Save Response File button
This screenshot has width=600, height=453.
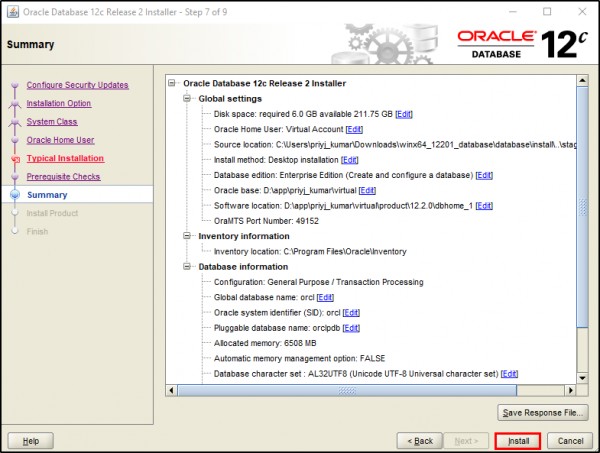click(543, 413)
